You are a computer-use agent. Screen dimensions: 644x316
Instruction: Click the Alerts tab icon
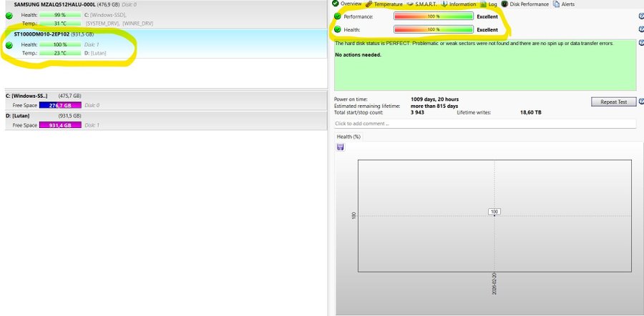pyautogui.click(x=556, y=4)
